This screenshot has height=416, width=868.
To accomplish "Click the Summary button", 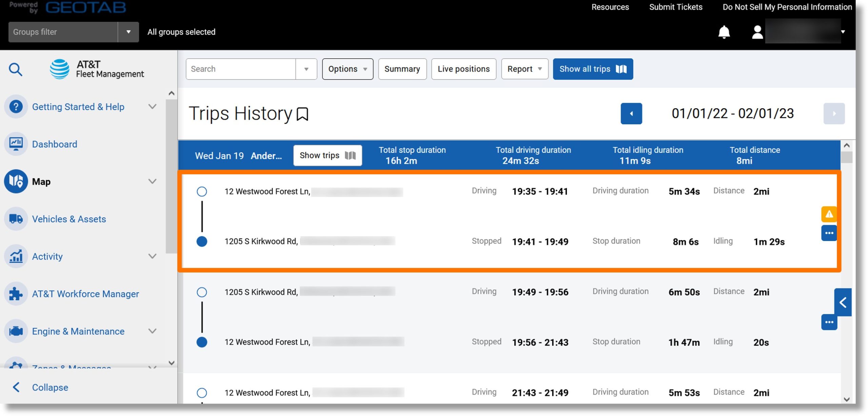I will pos(402,69).
